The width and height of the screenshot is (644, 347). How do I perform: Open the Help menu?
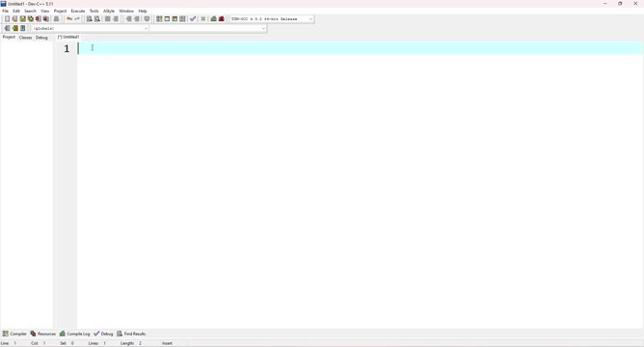coord(143,12)
